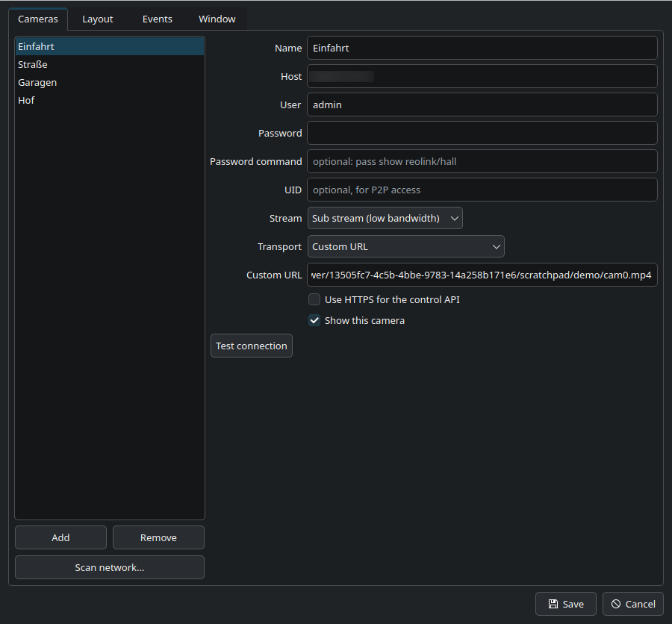Viewport: 672px width, 624px height.
Task: Select the Einfahrt camera in the list
Action: tap(110, 46)
